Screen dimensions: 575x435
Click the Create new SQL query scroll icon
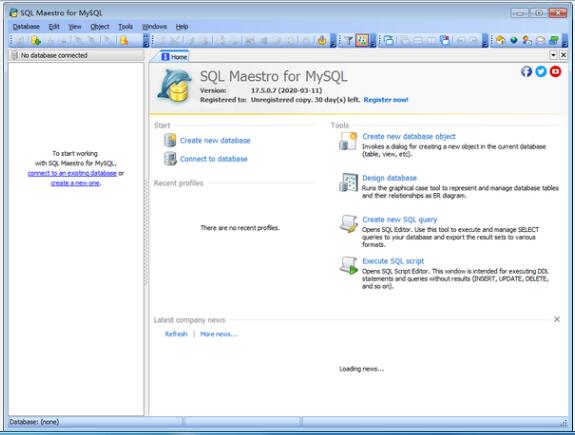[348, 224]
